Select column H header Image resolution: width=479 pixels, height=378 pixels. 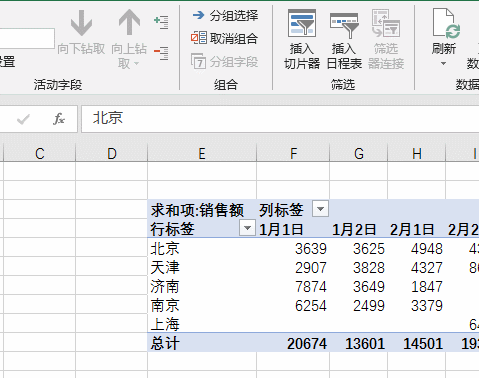pyautogui.click(x=417, y=154)
